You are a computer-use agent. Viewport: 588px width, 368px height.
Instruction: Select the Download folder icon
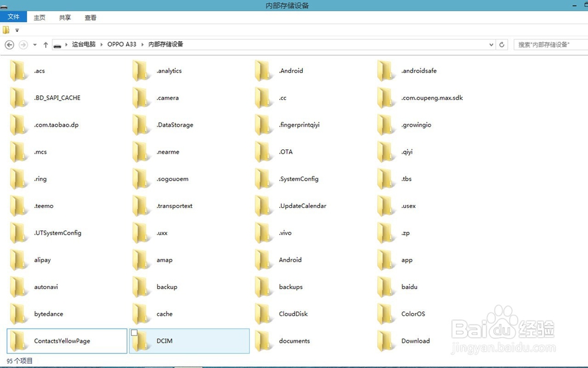pyautogui.click(x=386, y=341)
